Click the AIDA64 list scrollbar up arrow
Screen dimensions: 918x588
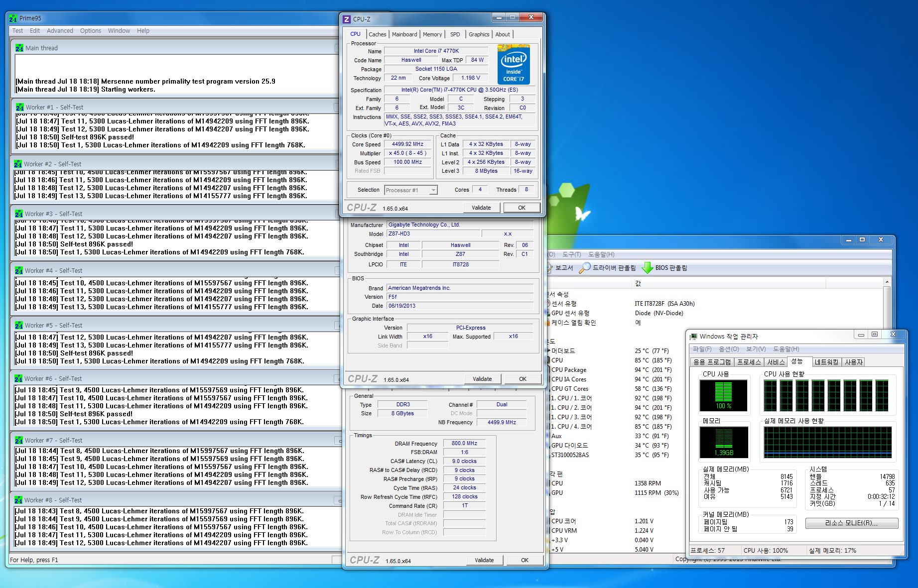[887, 282]
